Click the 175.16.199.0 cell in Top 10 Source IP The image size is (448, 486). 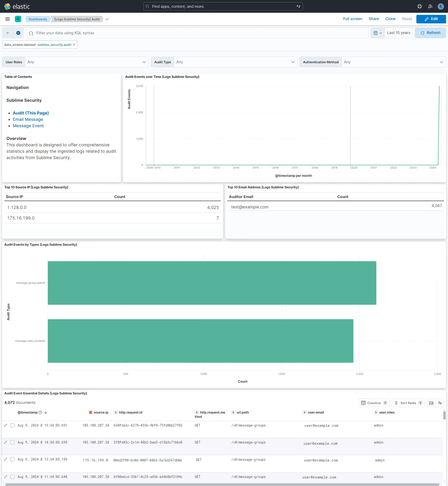pyautogui.click(x=21, y=218)
